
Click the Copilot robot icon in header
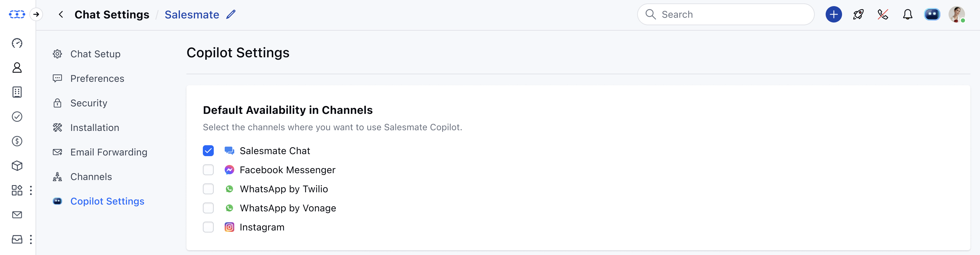[932, 14]
